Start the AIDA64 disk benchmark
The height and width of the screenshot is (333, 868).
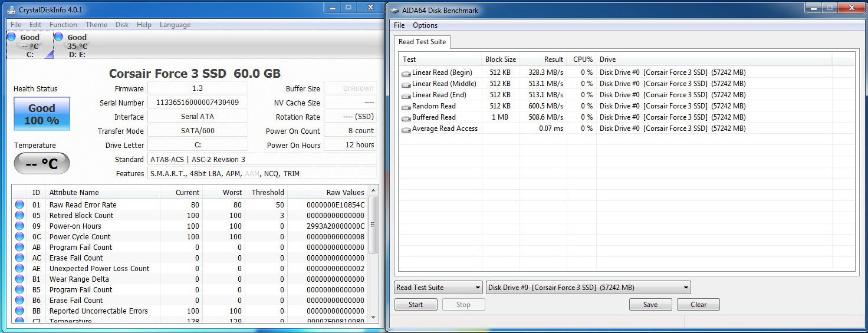[x=416, y=305]
